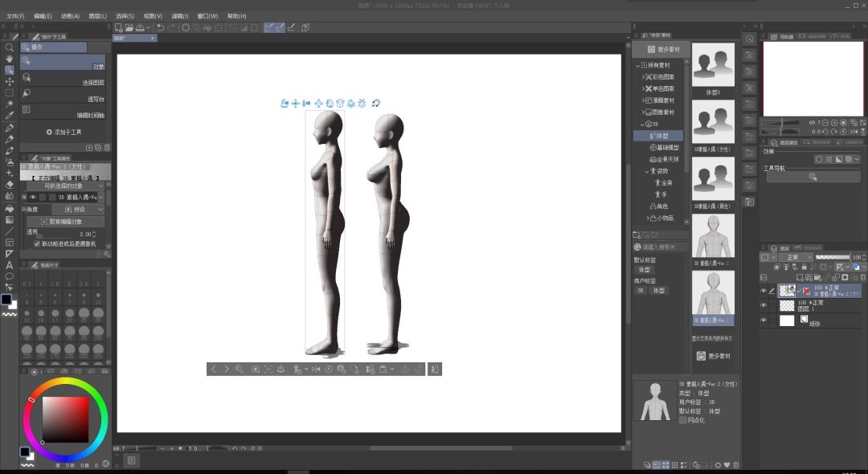
Task: Select the Move layer tool
Action: tap(9, 82)
